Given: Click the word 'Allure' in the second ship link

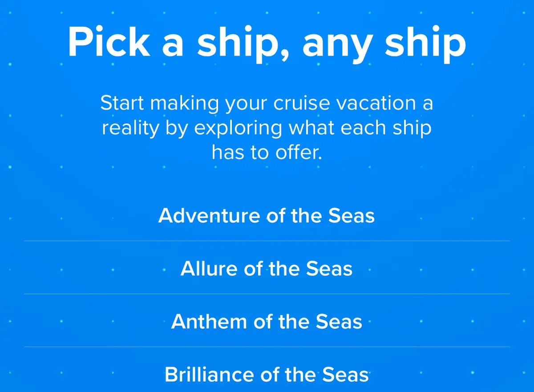Looking at the screenshot, I should 209,268.
